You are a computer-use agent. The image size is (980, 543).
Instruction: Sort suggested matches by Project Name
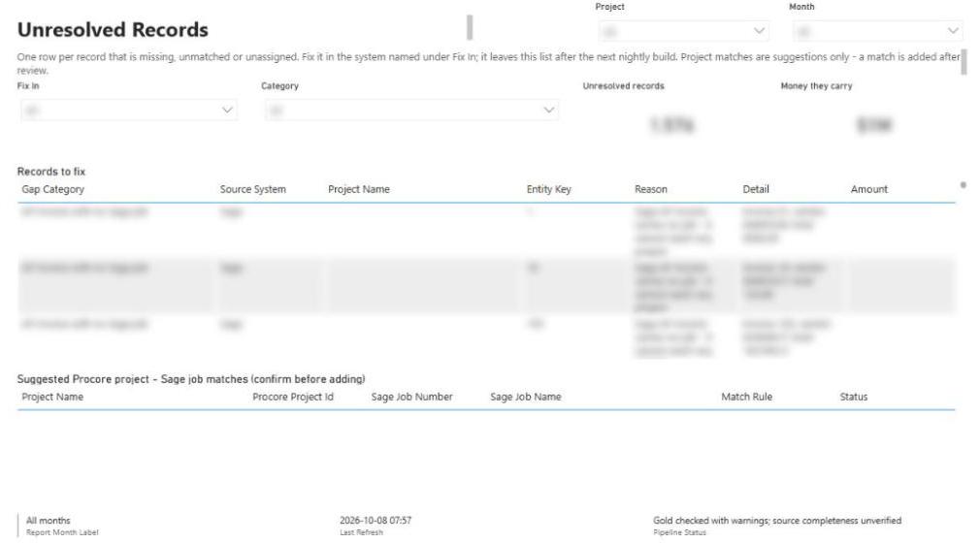point(52,397)
